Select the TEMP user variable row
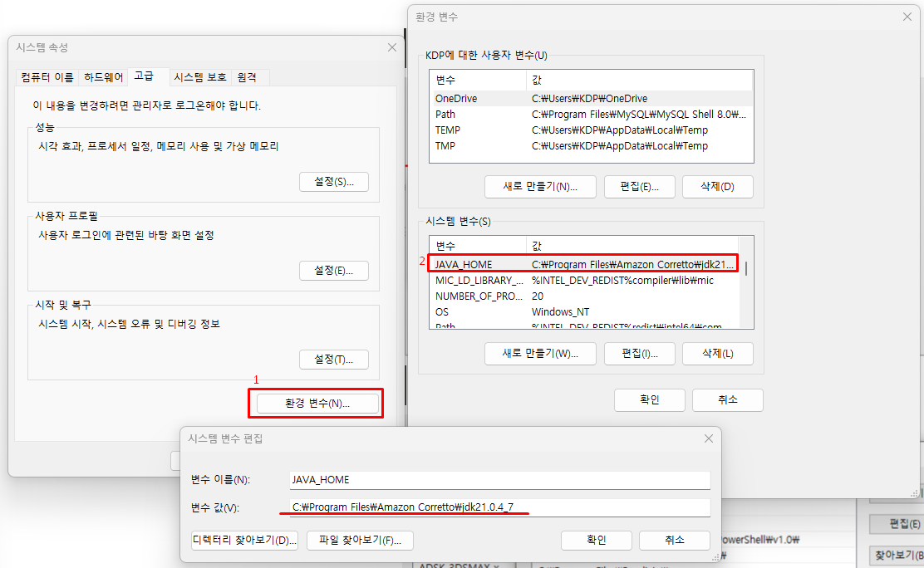Viewport: 924px width, 568px height. (x=591, y=130)
